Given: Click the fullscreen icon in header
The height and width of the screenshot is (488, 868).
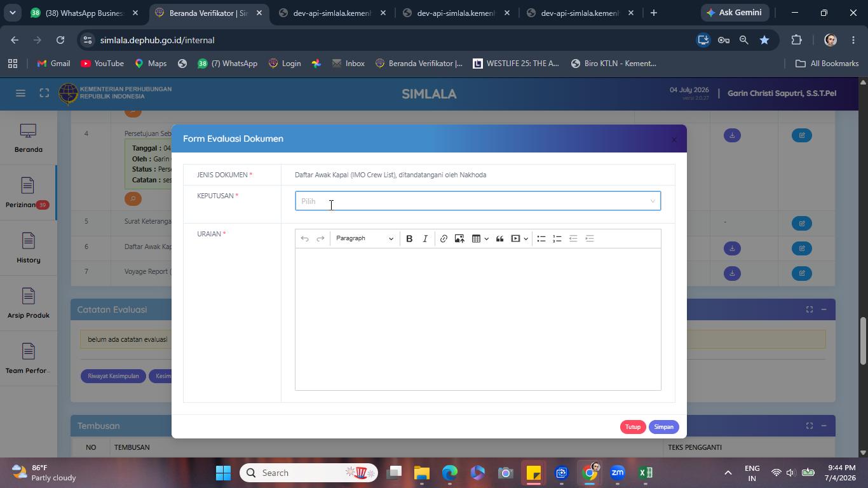Looking at the screenshot, I should (x=44, y=93).
